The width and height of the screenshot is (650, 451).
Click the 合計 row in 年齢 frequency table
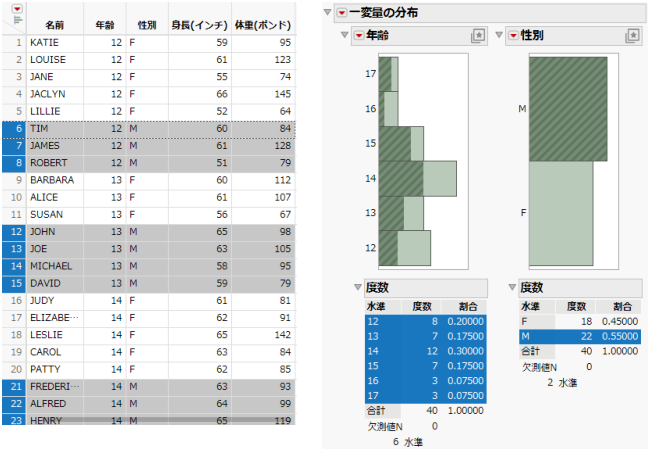click(x=425, y=411)
